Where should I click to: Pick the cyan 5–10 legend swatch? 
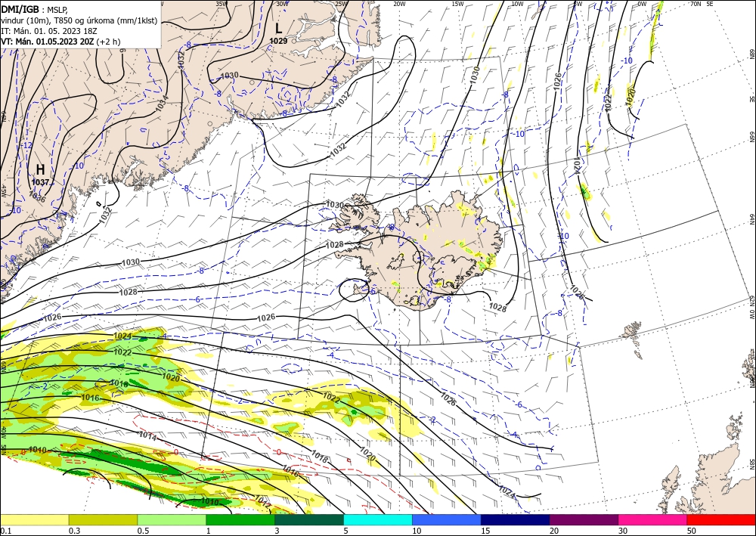(378, 519)
